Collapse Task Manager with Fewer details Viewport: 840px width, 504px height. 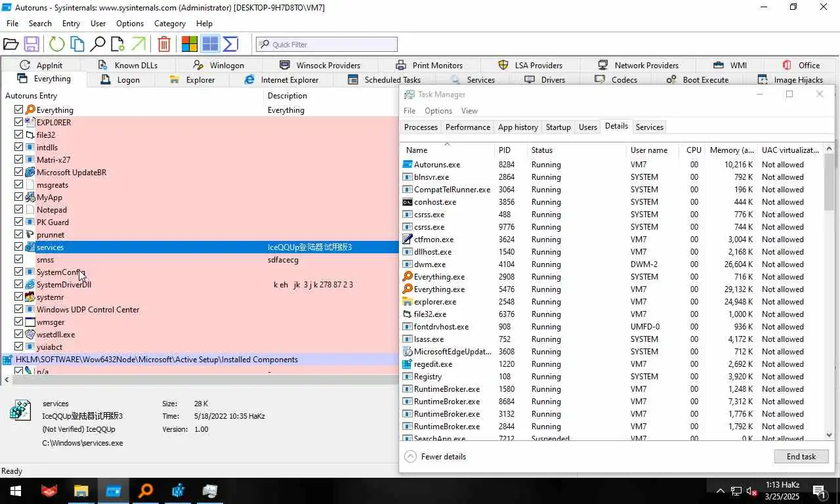coord(435,457)
